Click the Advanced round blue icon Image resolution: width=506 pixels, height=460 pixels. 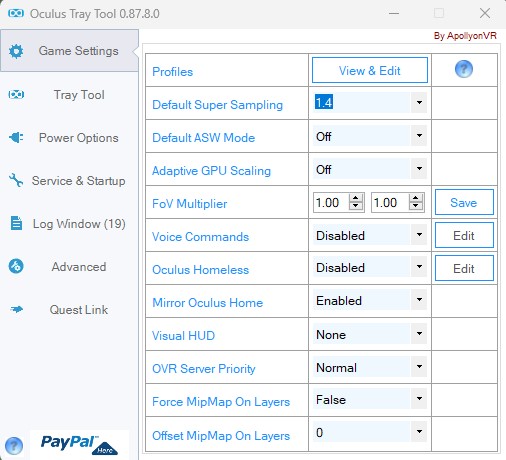tap(16, 266)
